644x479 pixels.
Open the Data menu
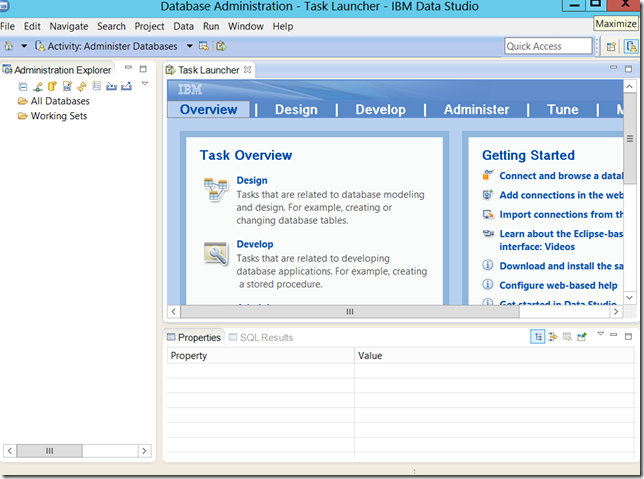(x=183, y=26)
